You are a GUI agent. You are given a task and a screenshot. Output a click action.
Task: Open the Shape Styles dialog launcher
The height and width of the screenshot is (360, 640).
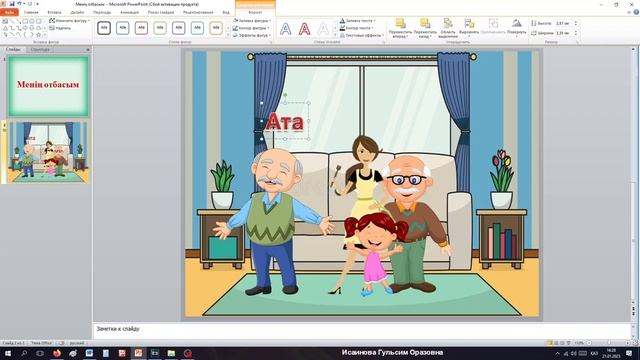271,42
